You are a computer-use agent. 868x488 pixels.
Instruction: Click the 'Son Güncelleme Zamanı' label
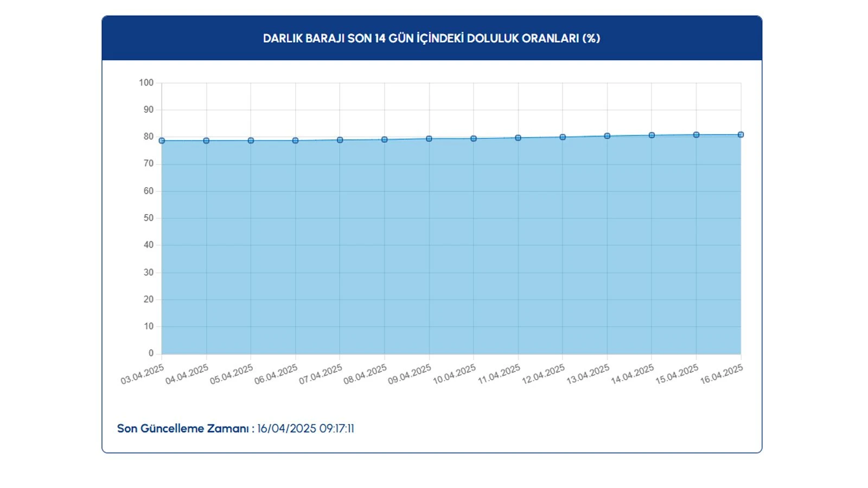(183, 429)
